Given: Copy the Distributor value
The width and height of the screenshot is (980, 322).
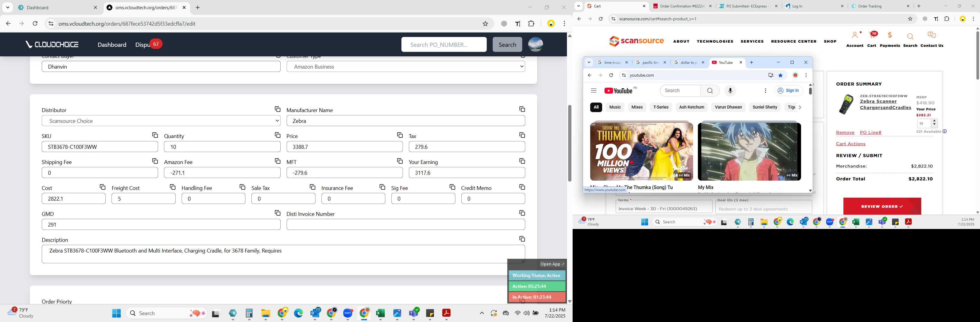Looking at the screenshot, I should (277, 109).
